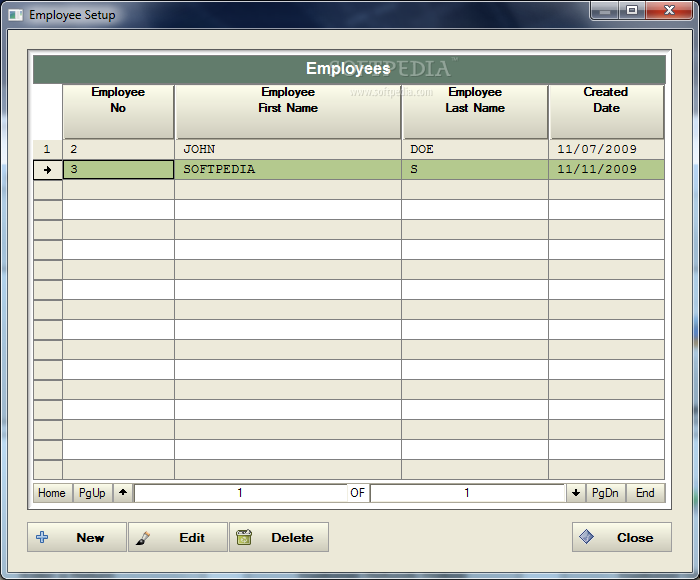Screen dimensions: 700x580
Task: Select the JOHN first name cell
Action: pyautogui.click(x=288, y=149)
